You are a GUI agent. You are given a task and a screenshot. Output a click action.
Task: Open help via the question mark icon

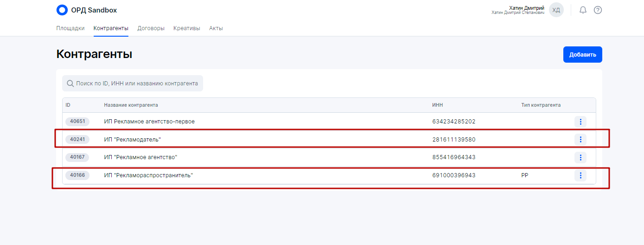coord(598,10)
